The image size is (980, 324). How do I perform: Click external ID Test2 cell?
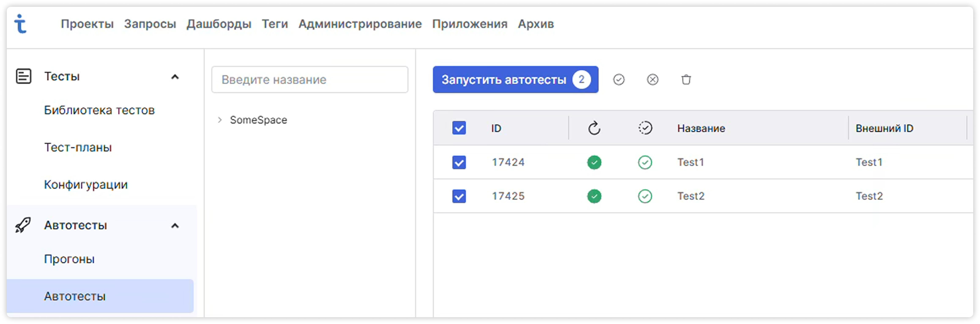pyautogui.click(x=869, y=196)
